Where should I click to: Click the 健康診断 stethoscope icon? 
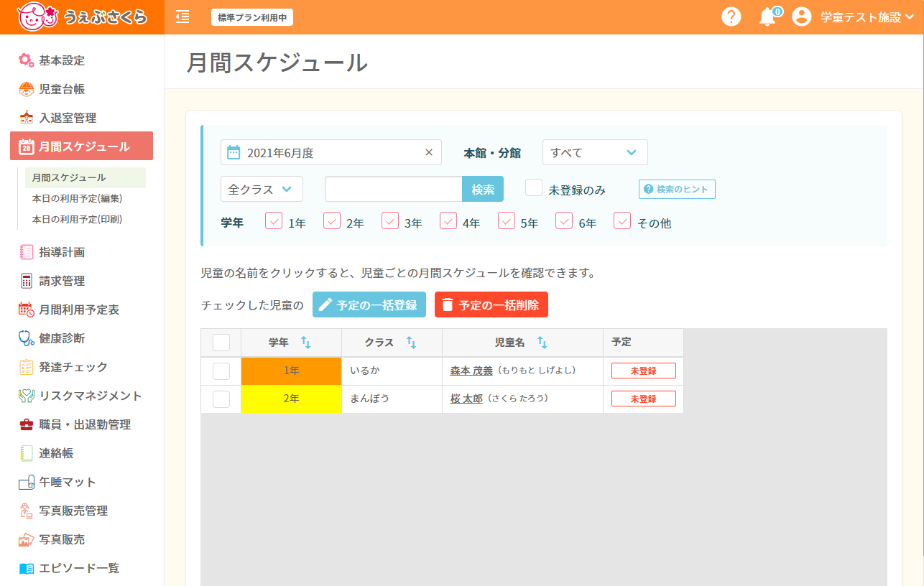(26, 338)
